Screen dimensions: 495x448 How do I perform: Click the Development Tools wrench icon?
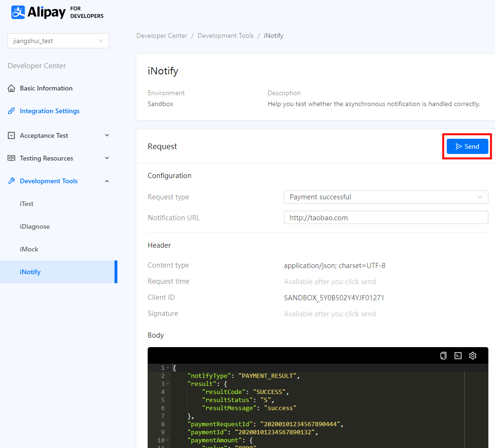[x=11, y=181]
